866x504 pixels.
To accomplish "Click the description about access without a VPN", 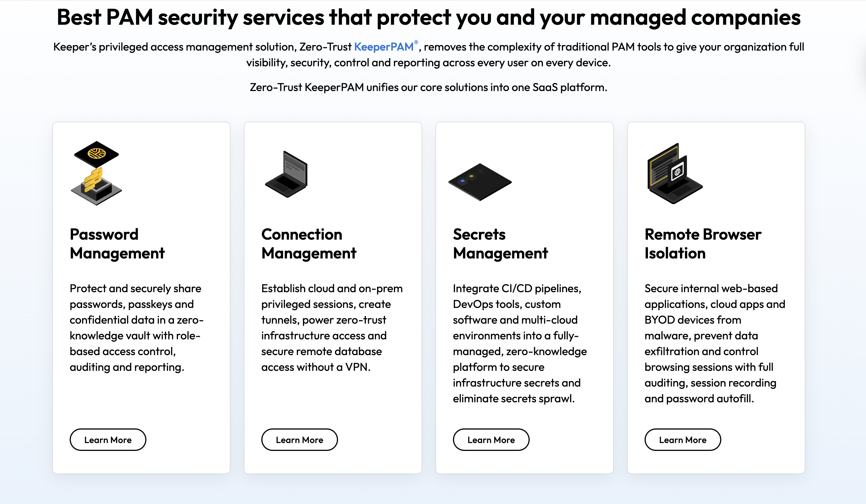I will (x=332, y=327).
